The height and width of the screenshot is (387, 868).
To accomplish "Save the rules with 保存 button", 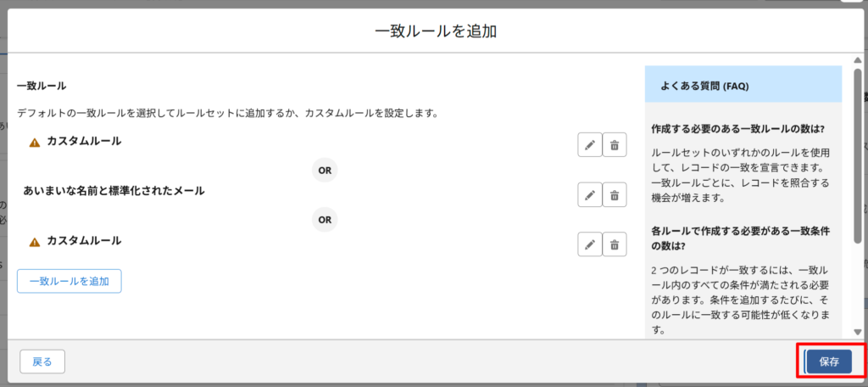I will point(829,362).
